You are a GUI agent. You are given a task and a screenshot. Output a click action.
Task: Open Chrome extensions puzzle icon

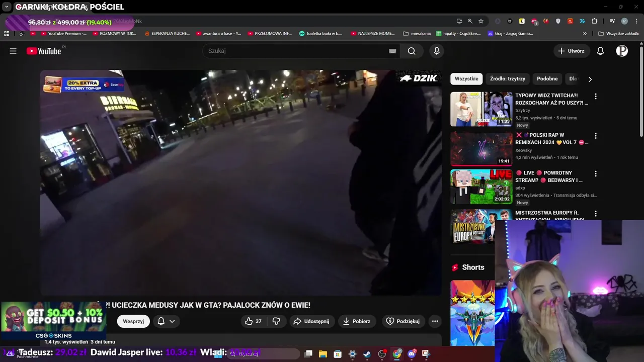[594, 21]
